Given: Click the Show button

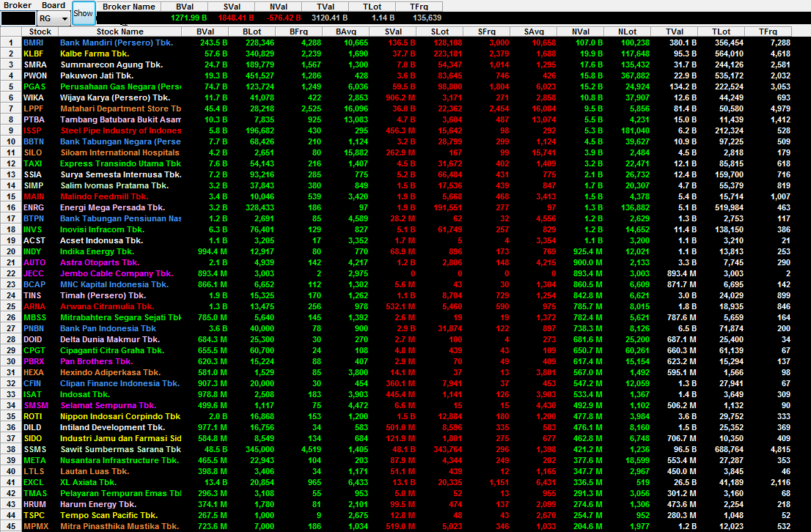Looking at the screenshot, I should coord(84,13).
